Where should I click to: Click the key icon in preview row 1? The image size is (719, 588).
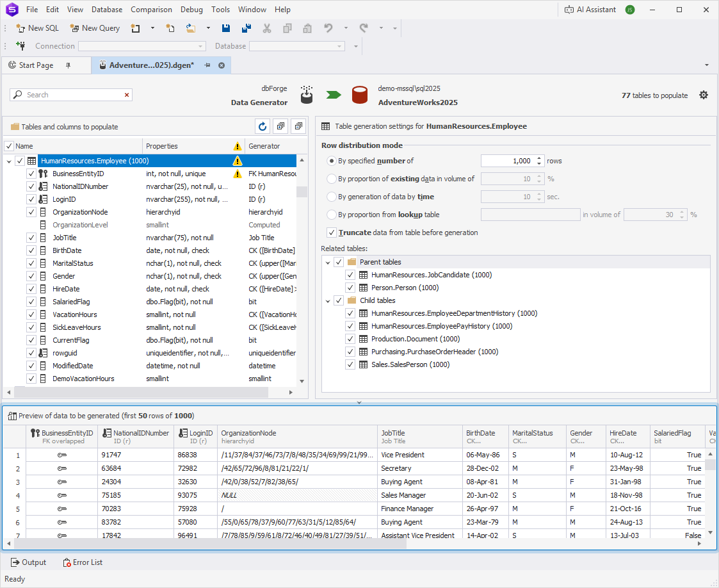62,455
